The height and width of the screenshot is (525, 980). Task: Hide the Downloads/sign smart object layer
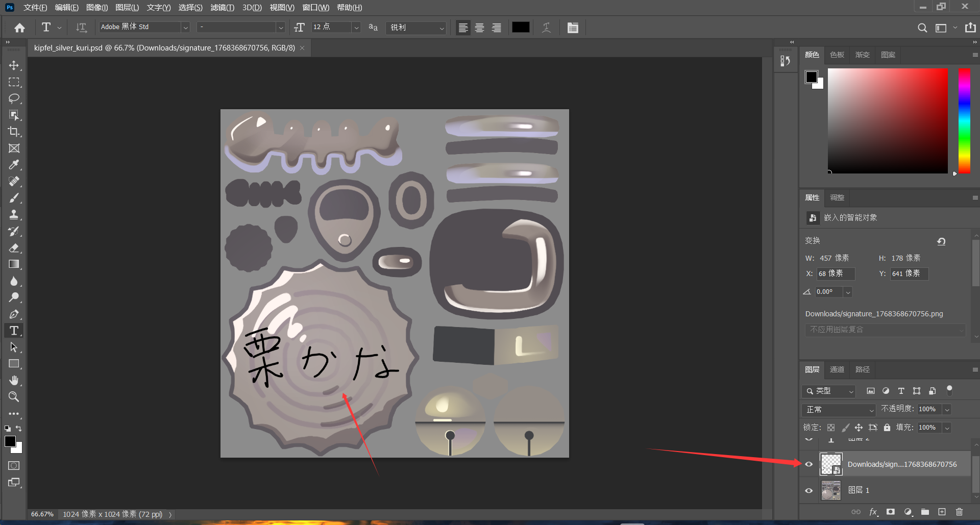coord(809,464)
